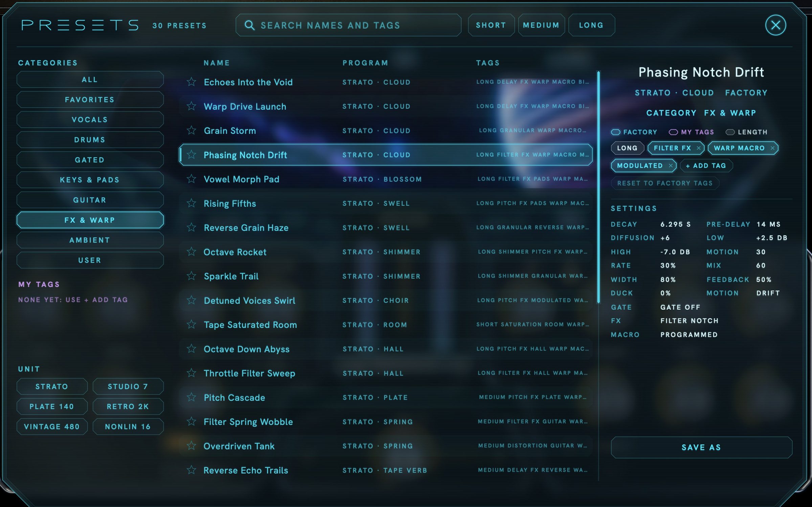Toggle favorite star for Overdriven Tank
Screen dimensions: 812x507
191,446
